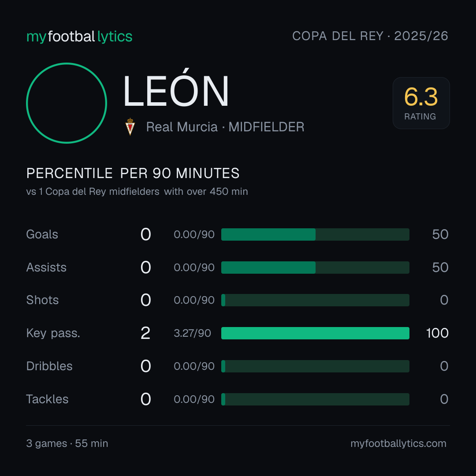Select the Key pass. stat label
The height and width of the screenshot is (476, 476).
pyautogui.click(x=53, y=333)
